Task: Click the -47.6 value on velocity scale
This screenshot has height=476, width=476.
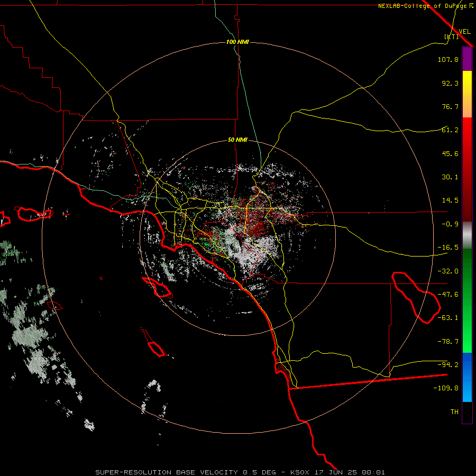Action: click(448, 295)
